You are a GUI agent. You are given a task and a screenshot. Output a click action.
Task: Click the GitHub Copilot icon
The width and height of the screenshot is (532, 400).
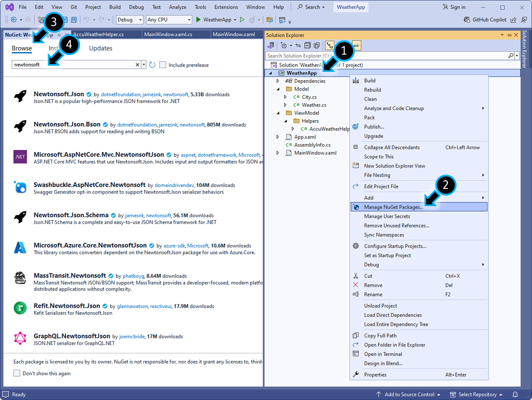[x=467, y=20]
